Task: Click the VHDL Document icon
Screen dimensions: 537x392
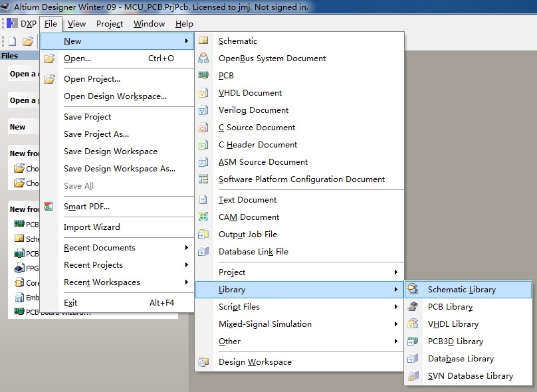Action: pyautogui.click(x=203, y=93)
